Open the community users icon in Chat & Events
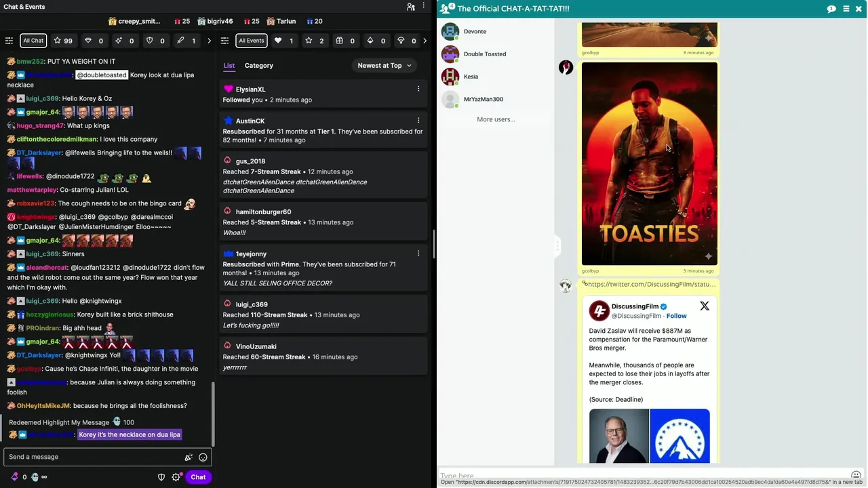 (x=410, y=7)
